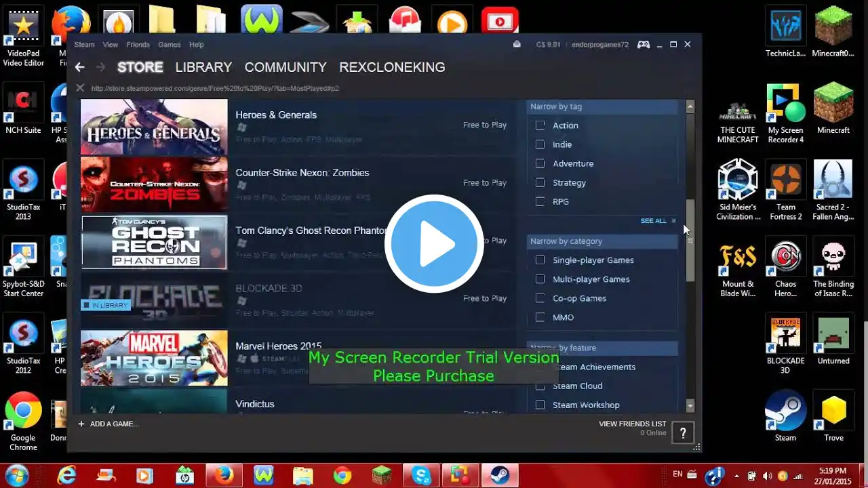The width and height of the screenshot is (868, 488).
Task: Click the stop loading X icon
Action: coord(80,88)
